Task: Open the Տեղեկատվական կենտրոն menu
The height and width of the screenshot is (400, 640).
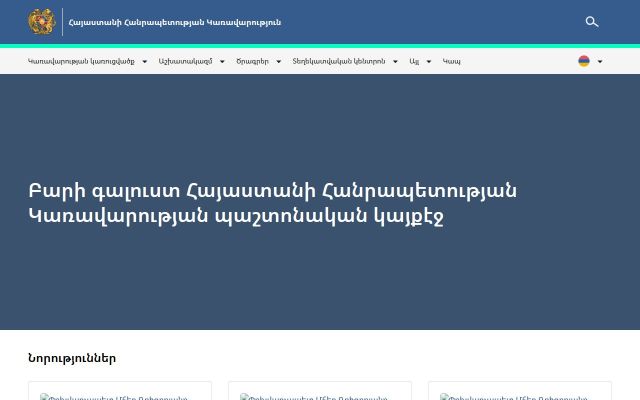Action: (339, 61)
